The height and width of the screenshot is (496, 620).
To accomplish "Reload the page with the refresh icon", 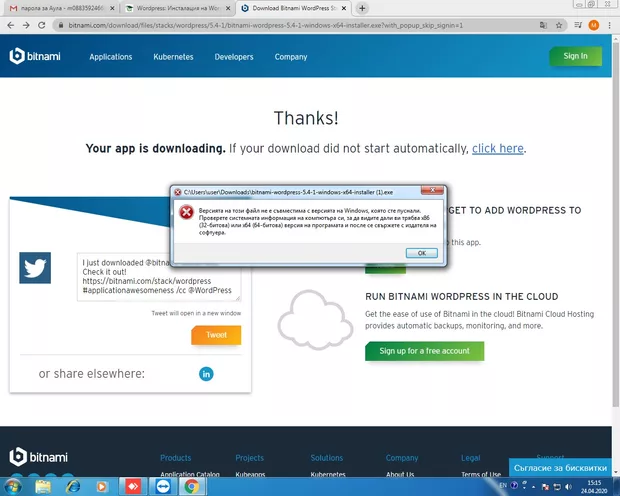I will click(x=42, y=25).
